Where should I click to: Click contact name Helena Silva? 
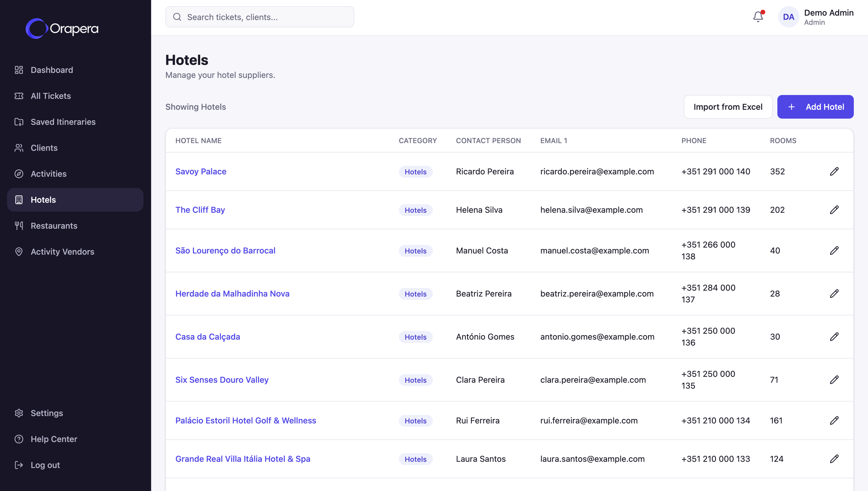479,210
